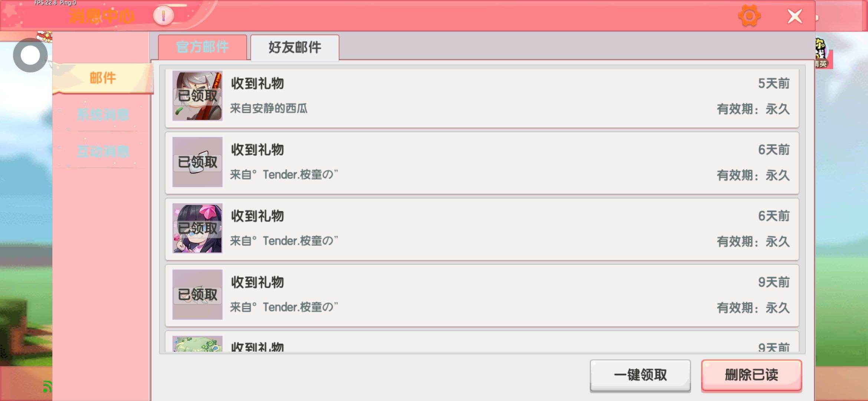Select 系统消息 in the left sidebar
868x401 pixels.
(x=103, y=114)
